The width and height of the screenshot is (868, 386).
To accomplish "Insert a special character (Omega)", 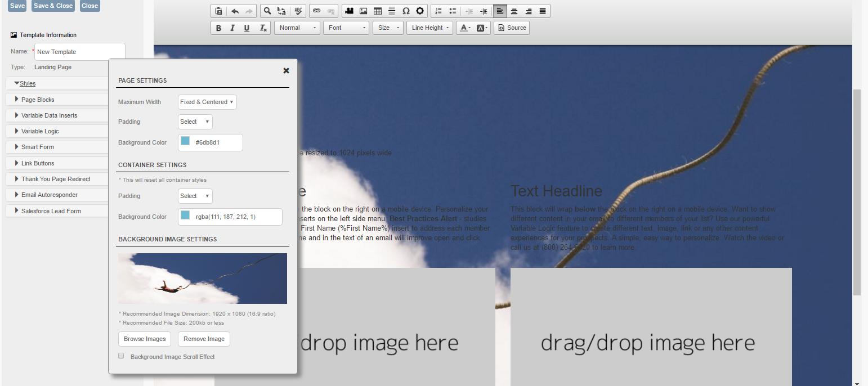I will [x=406, y=11].
